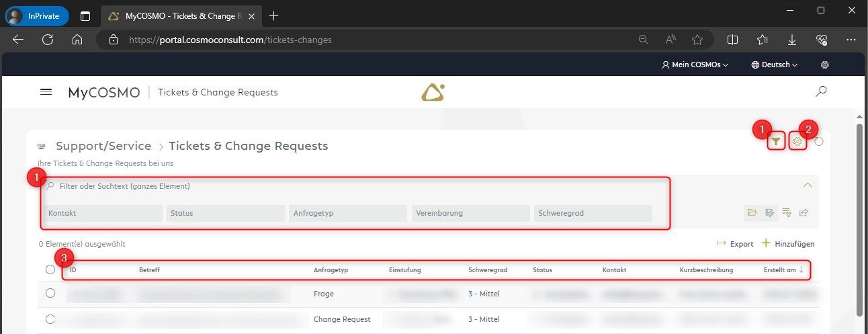Sort by Erstellt am column

(x=783, y=270)
